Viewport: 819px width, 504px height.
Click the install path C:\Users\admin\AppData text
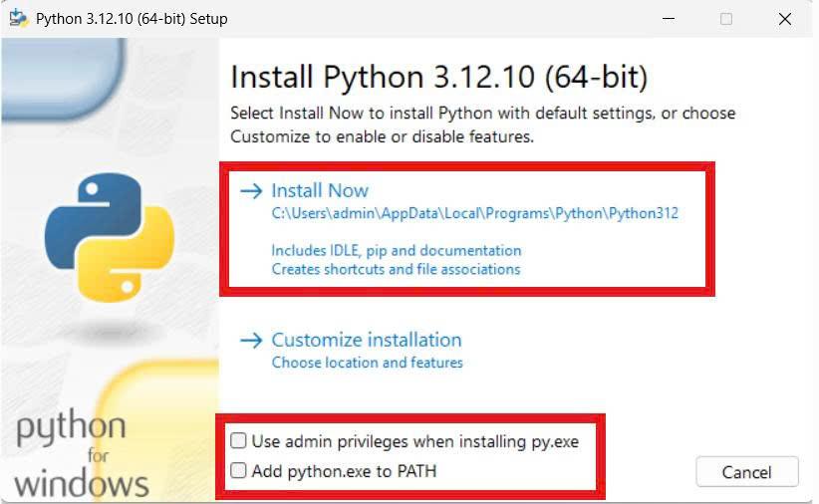tap(475, 213)
